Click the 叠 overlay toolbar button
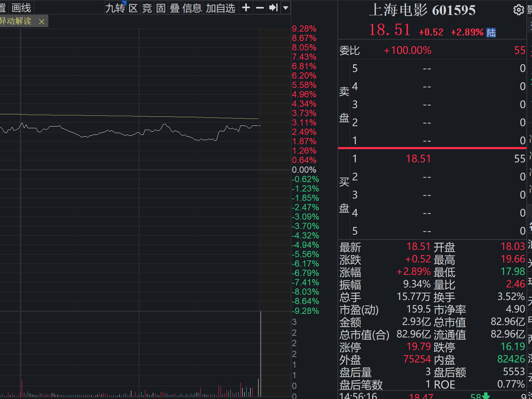 pos(174,8)
